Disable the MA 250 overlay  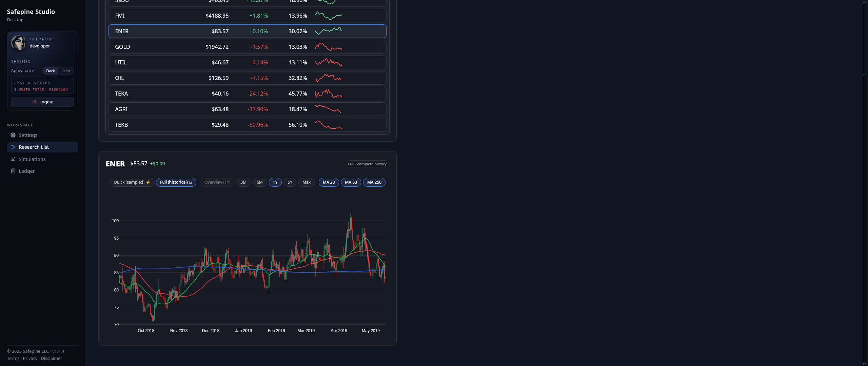pyautogui.click(x=374, y=182)
